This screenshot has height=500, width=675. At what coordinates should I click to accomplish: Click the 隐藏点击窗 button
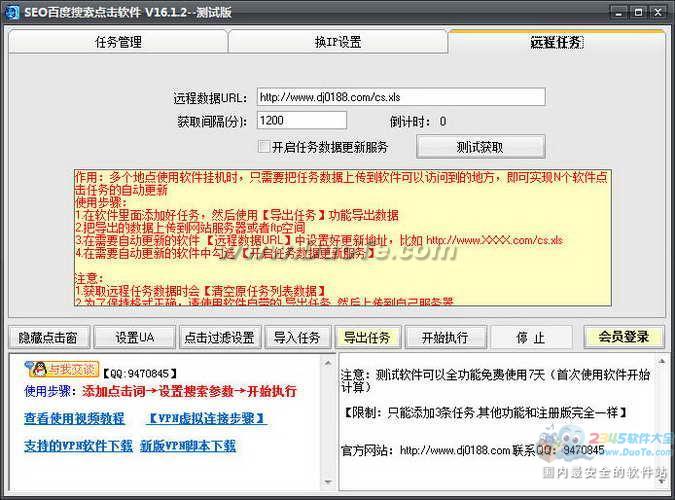tap(49, 337)
